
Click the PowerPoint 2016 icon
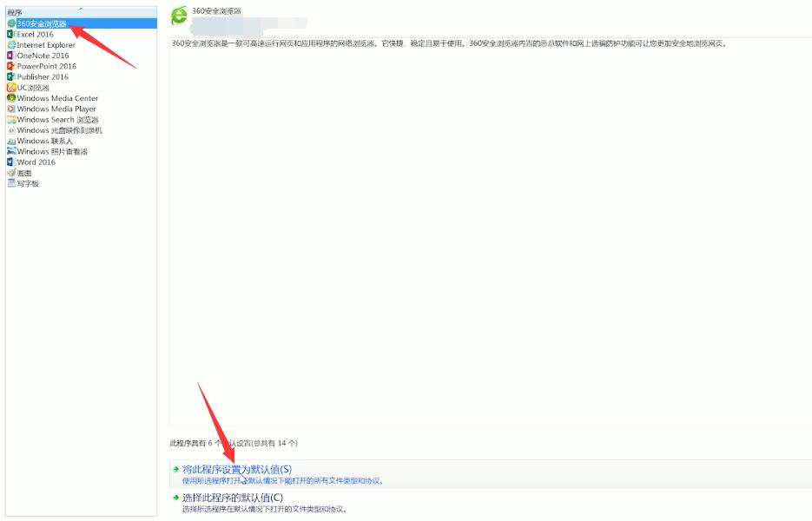coord(11,66)
